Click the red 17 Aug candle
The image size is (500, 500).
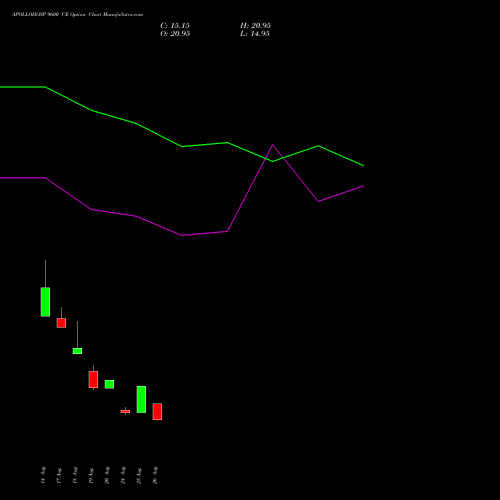click(61, 323)
